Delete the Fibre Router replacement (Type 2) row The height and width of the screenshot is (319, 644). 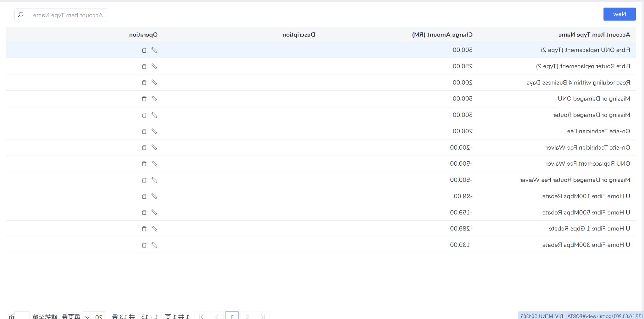click(144, 66)
